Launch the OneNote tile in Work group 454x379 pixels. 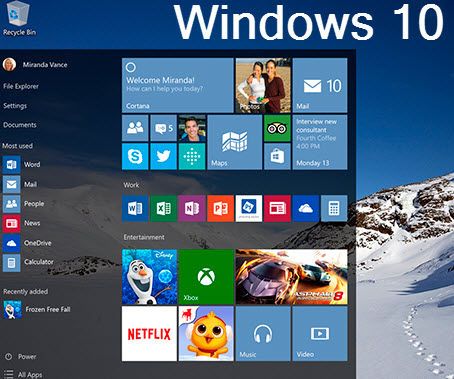coord(192,209)
